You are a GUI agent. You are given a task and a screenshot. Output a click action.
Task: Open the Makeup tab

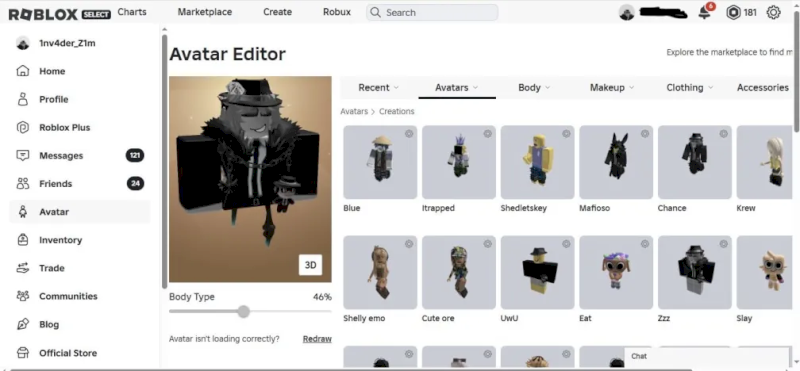(x=612, y=88)
